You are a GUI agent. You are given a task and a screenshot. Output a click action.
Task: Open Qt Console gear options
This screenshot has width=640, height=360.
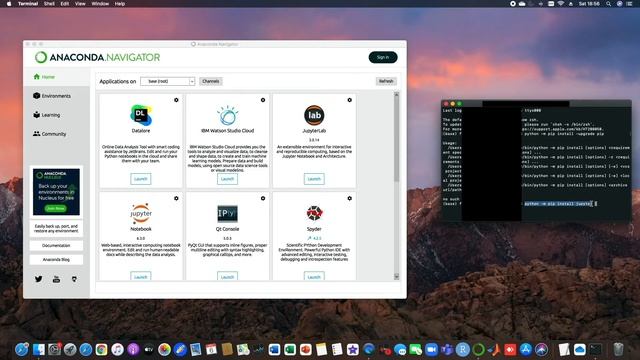tap(263, 198)
